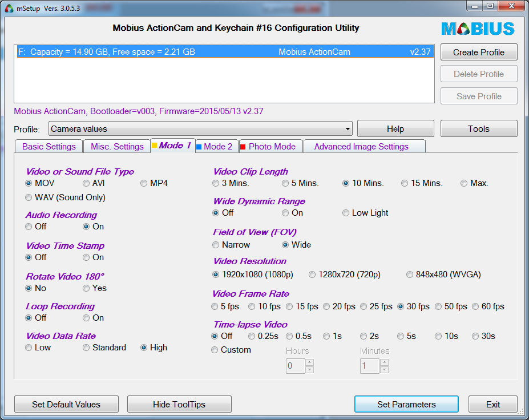
Task: Select 15 Mins. clip length
Action: (422, 183)
